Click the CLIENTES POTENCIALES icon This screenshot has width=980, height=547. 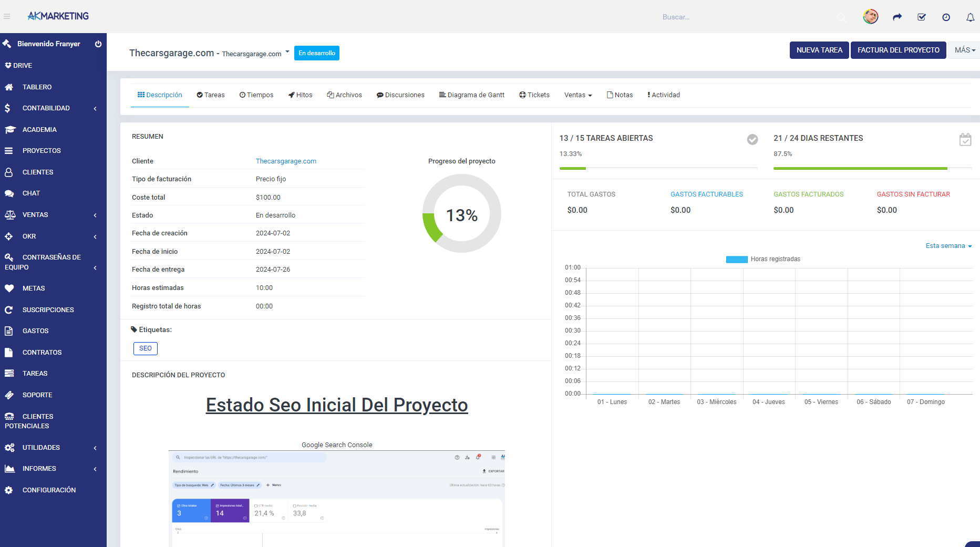point(9,416)
